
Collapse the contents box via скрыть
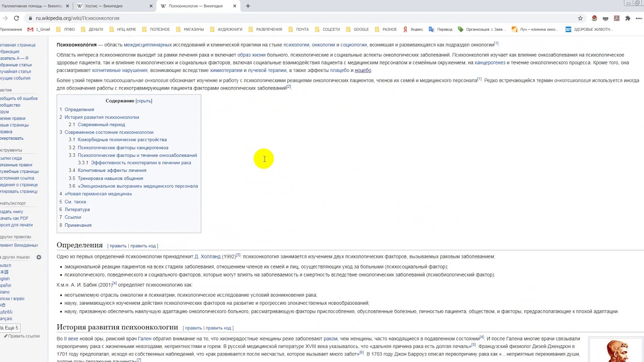click(144, 101)
